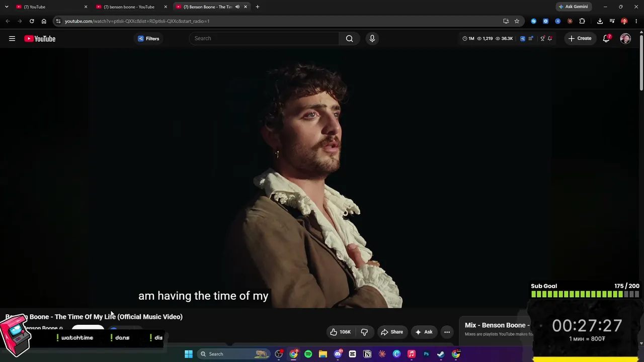Open the Chrome extensions puzzle icon
Image resolution: width=644 pixels, height=362 pixels.
[x=582, y=21]
